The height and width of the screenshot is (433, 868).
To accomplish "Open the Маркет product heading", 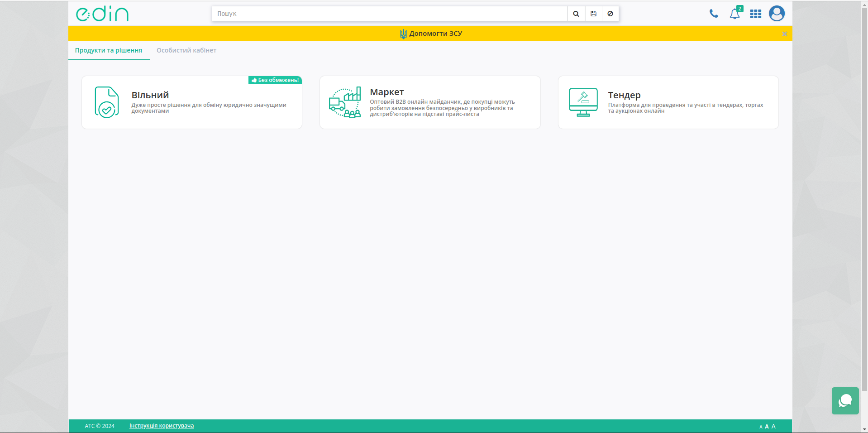I will (387, 92).
